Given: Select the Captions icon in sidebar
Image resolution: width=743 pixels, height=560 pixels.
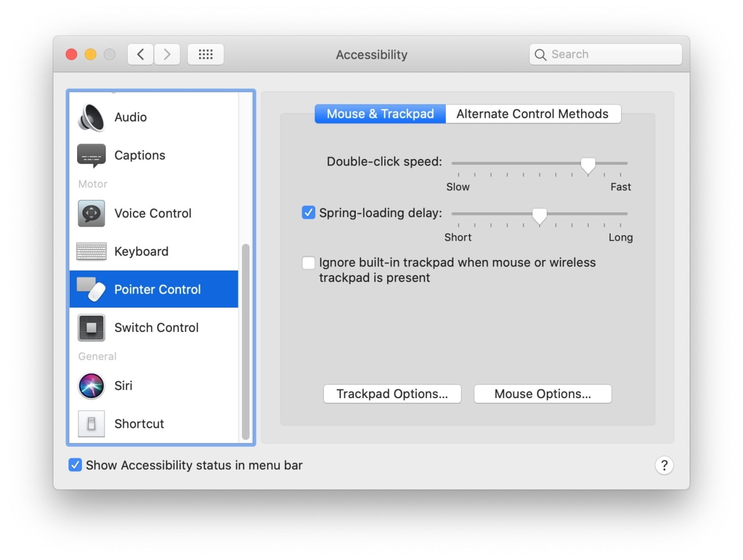Looking at the screenshot, I should [91, 156].
